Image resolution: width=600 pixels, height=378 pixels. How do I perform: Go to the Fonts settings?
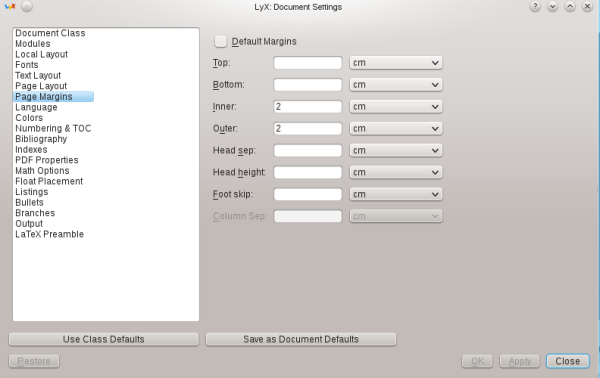[27, 65]
